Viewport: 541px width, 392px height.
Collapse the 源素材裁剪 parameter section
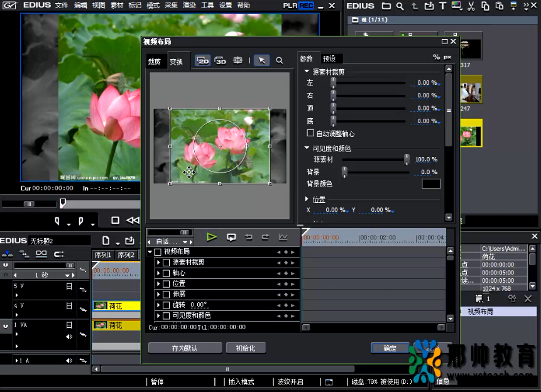307,72
